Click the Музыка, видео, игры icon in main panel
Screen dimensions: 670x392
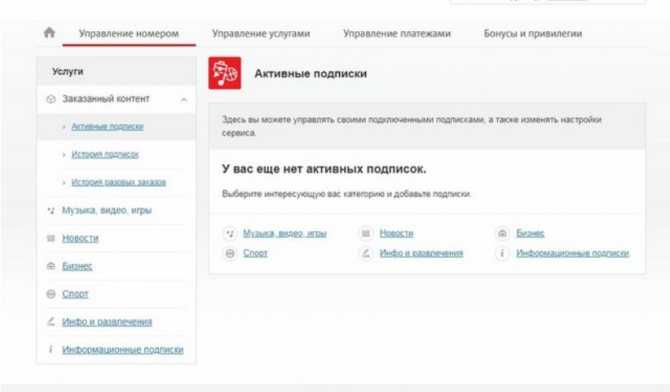230,233
